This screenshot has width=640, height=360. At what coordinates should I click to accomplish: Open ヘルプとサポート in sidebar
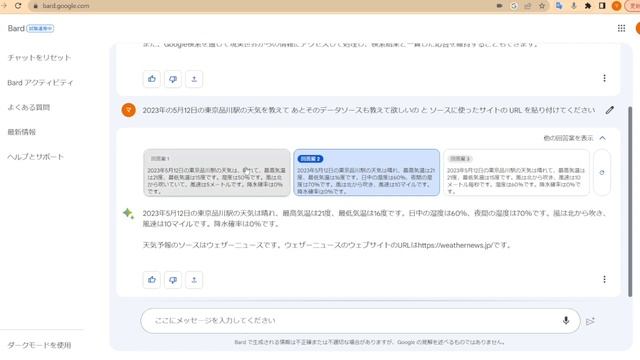pos(36,157)
